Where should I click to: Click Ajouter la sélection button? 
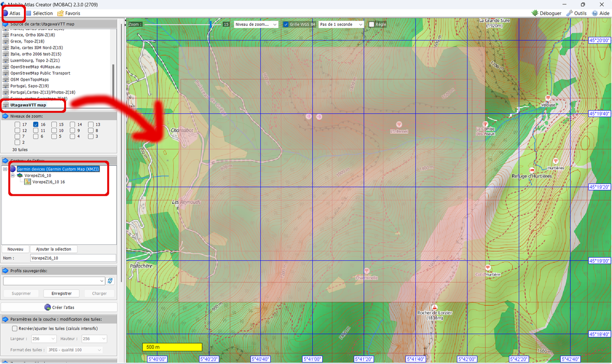tap(54, 249)
